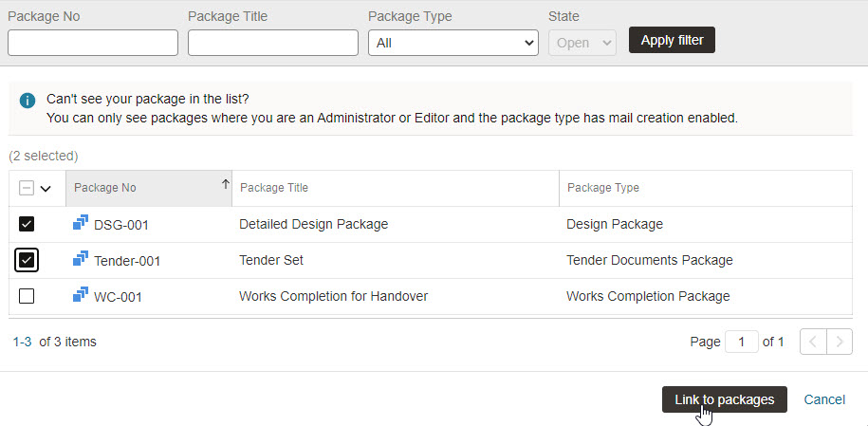Screen dimensions: 868x426
Task: Open the State dropdown showing Open
Action: click(x=582, y=43)
